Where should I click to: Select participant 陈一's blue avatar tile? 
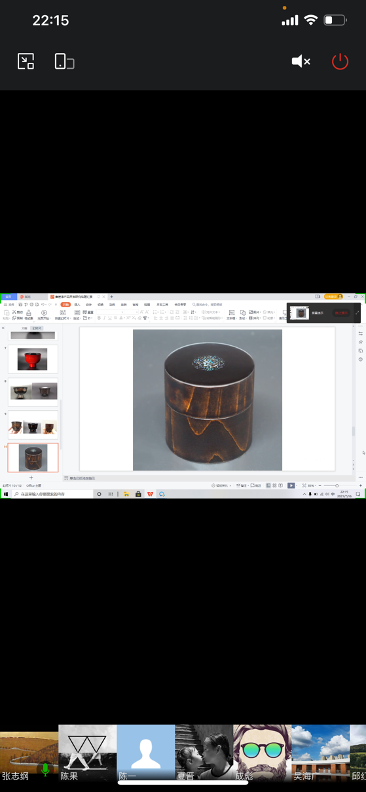click(x=146, y=754)
